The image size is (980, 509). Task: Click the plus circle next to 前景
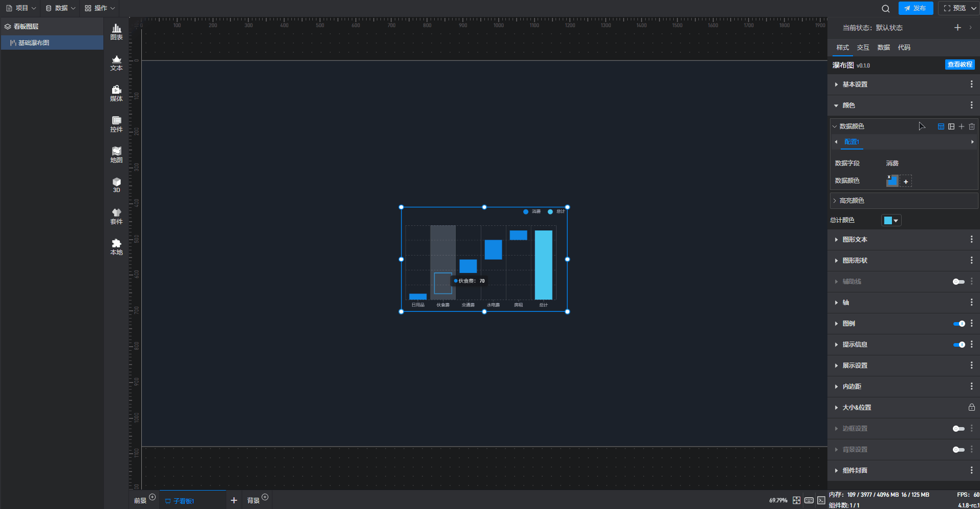pos(152,497)
